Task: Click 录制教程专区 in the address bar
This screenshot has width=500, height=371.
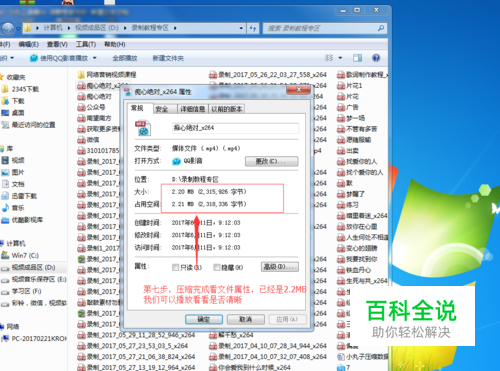Action: tap(150, 28)
